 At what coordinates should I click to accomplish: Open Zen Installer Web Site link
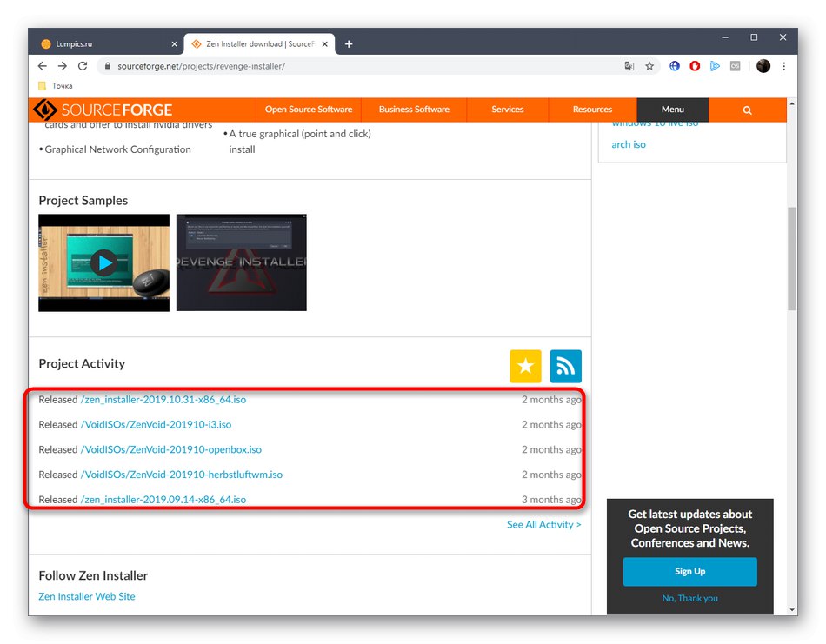[x=87, y=596]
